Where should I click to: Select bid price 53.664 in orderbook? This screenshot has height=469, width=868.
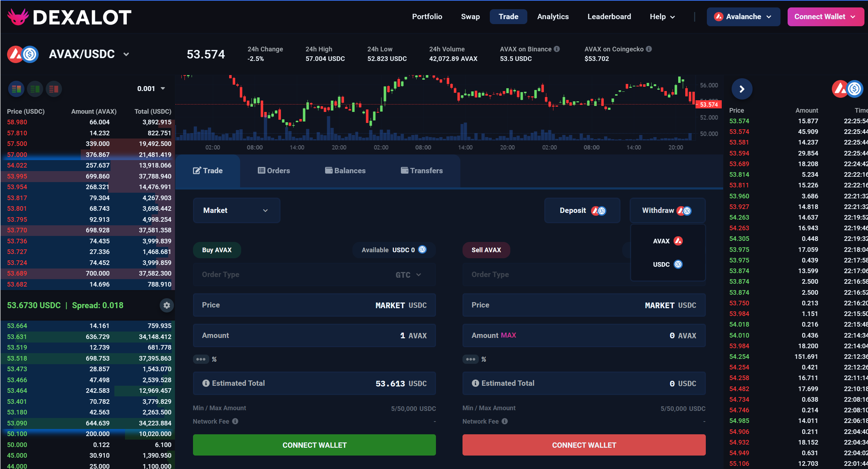(17, 326)
